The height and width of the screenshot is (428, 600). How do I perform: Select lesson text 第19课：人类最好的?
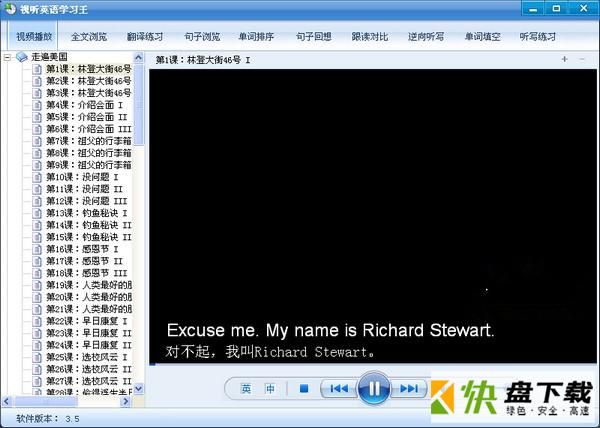tap(89, 285)
